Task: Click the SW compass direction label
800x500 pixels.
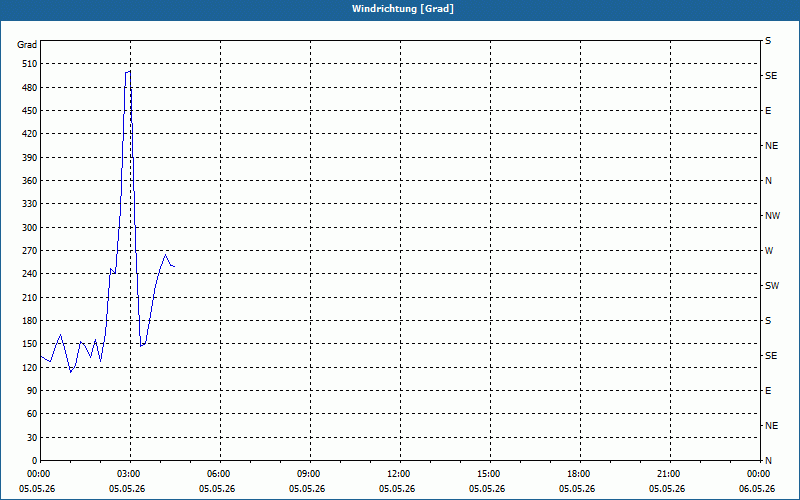Action: point(772,286)
